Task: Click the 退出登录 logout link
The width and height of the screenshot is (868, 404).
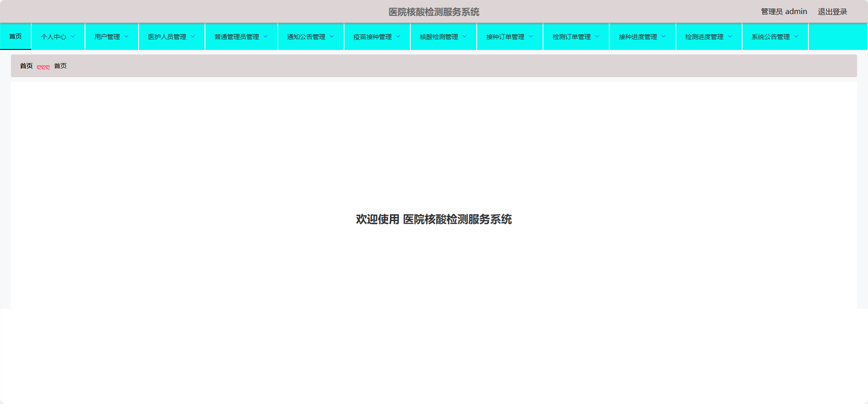Action: pyautogui.click(x=833, y=12)
